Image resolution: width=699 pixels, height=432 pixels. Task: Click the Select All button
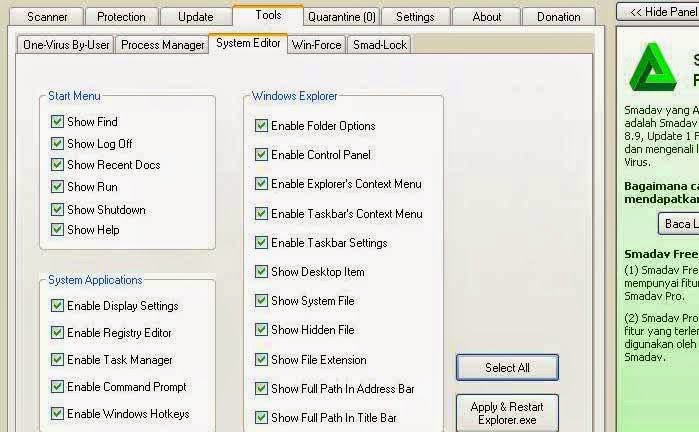click(507, 368)
